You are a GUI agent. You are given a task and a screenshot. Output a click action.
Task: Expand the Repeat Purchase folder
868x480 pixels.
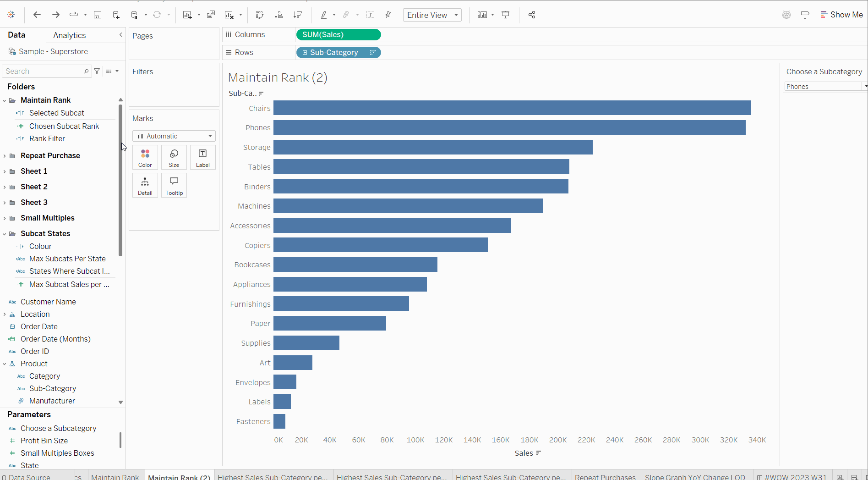[5, 156]
